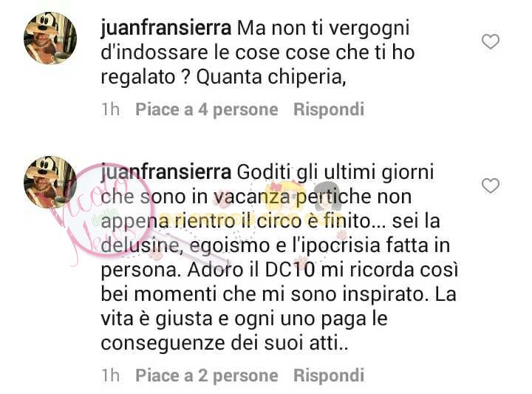The image size is (532, 394).
Task: Click the 1h timestamp on the first comment
Action: pyautogui.click(x=110, y=109)
